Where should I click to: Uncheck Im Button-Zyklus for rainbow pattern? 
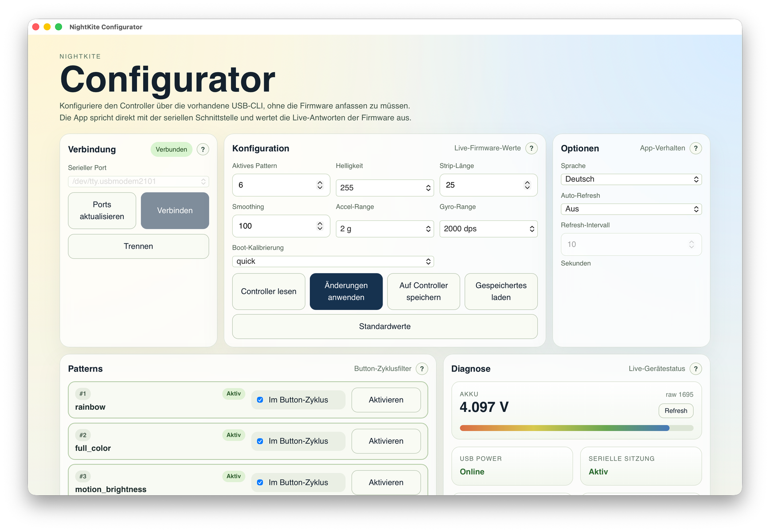click(x=260, y=400)
